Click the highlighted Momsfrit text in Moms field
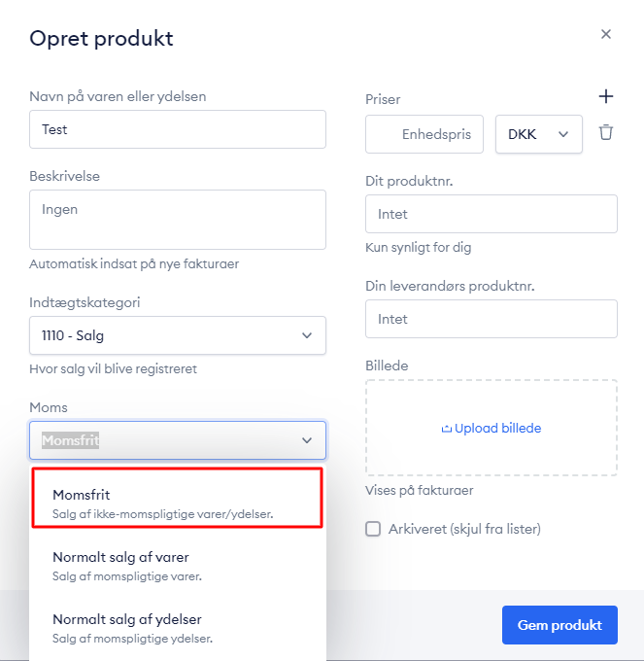The height and width of the screenshot is (661, 644). [x=70, y=440]
